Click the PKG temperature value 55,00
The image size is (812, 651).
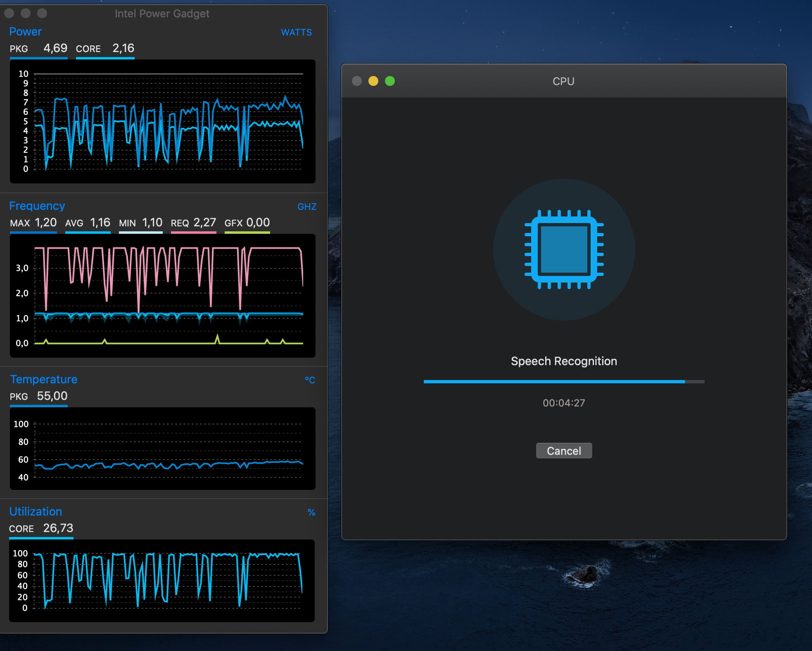(x=50, y=396)
